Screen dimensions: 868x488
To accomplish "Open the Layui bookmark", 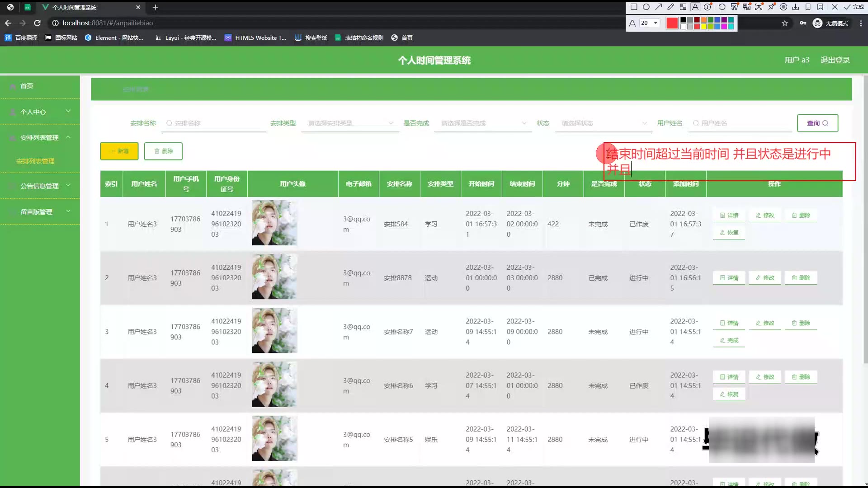I will tap(186, 38).
